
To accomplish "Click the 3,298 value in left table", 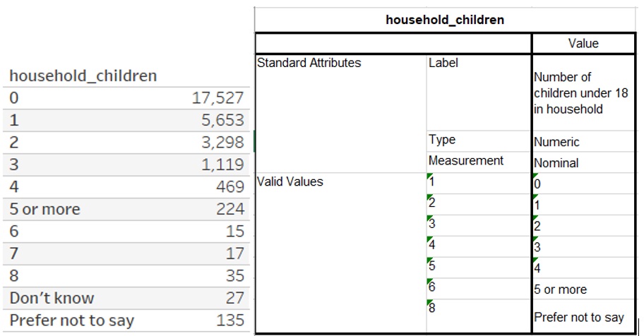I will (x=222, y=143).
